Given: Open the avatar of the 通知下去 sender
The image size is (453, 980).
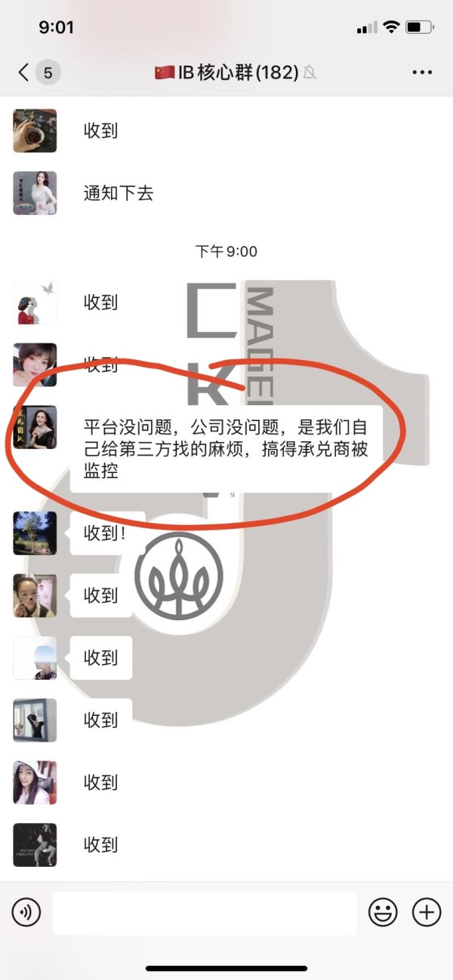Looking at the screenshot, I should (35, 193).
